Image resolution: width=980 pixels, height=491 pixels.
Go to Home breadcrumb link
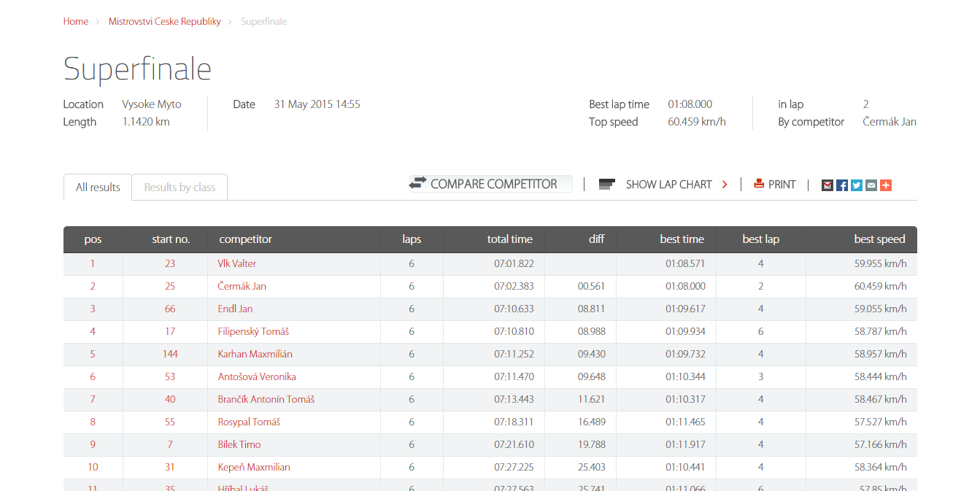[x=75, y=22]
